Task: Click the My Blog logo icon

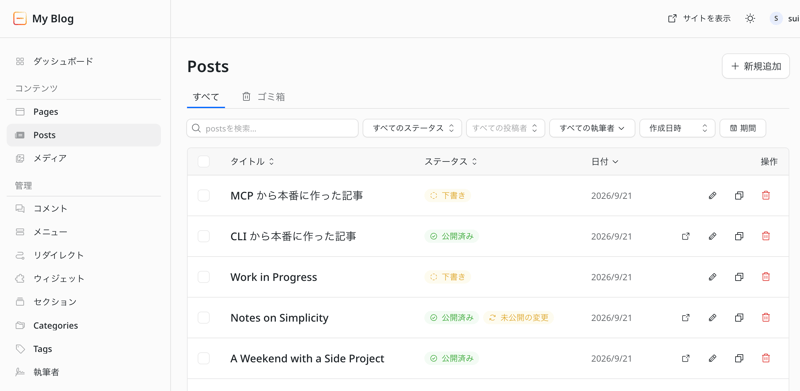Action: pos(19,19)
